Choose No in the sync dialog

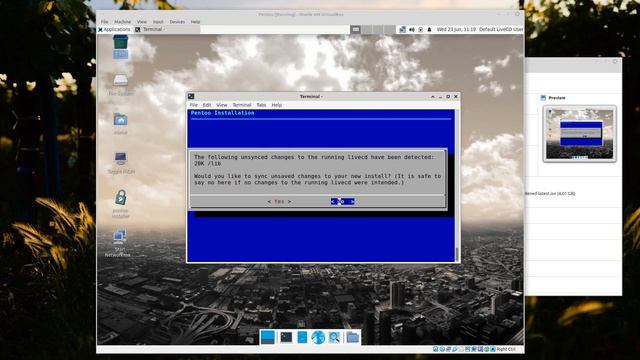pyautogui.click(x=342, y=202)
